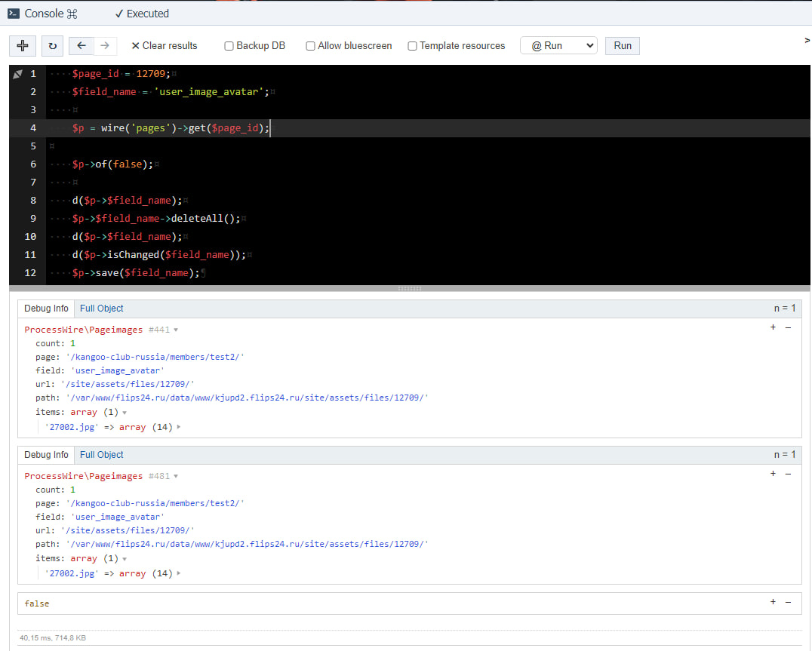Click '/site/assets/files/12709/' url in first dump
812x651 pixels.
click(x=128, y=384)
